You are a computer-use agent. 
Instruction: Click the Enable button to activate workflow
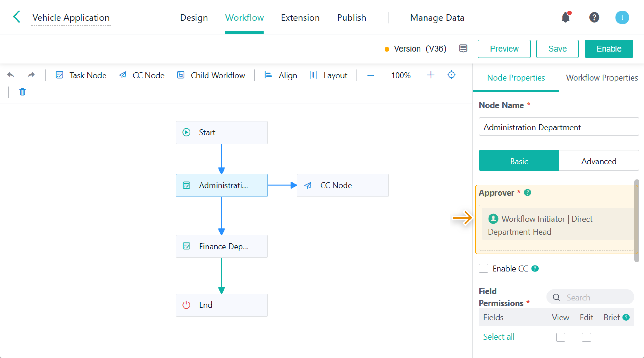609,49
